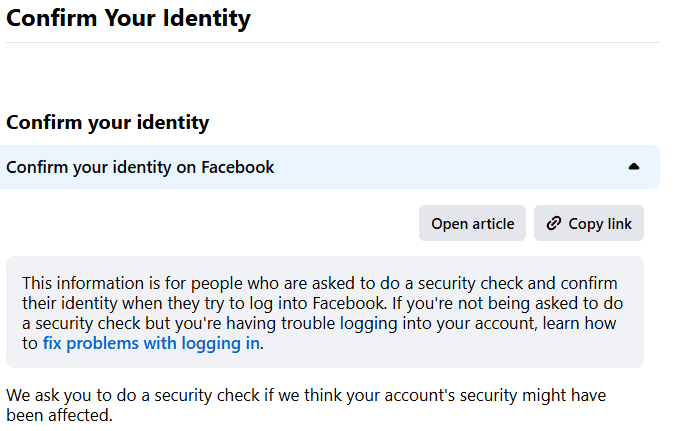Copy the article link
Viewport: 674px width, 431px height.
(x=588, y=223)
